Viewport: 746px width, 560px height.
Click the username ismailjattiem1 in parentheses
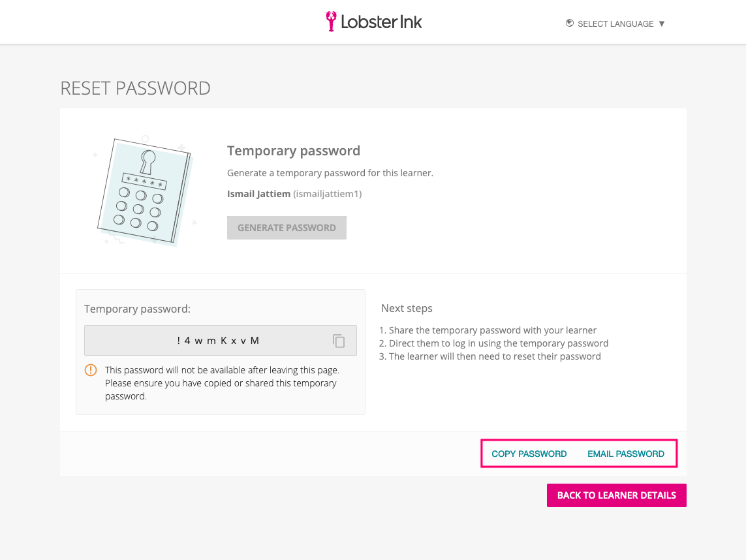328,194
